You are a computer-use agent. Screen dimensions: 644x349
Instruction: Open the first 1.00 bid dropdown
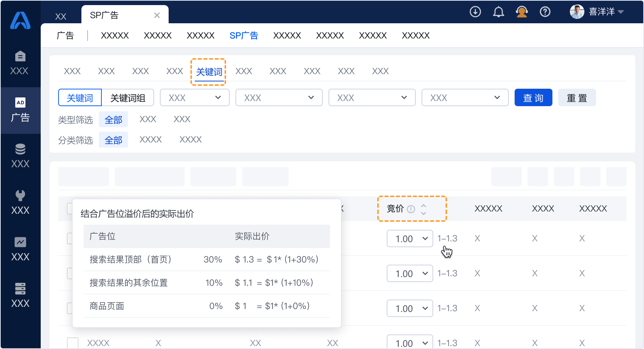point(410,238)
